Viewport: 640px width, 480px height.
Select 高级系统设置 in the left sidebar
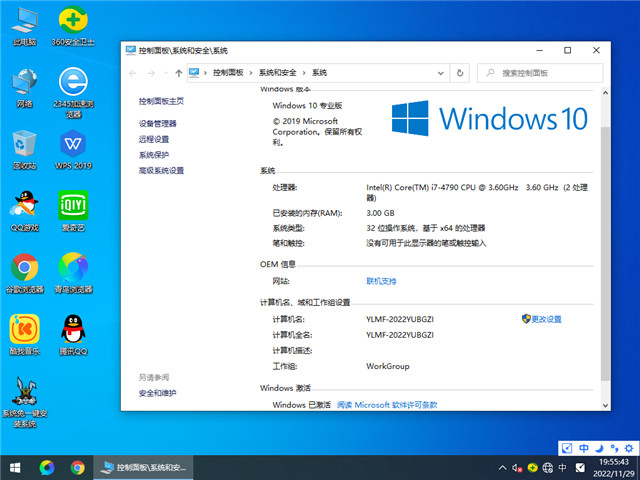pyautogui.click(x=161, y=171)
